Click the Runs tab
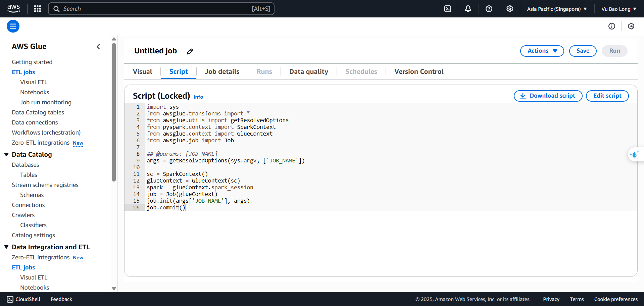Viewport: 644px width, 306px height. pyautogui.click(x=264, y=71)
